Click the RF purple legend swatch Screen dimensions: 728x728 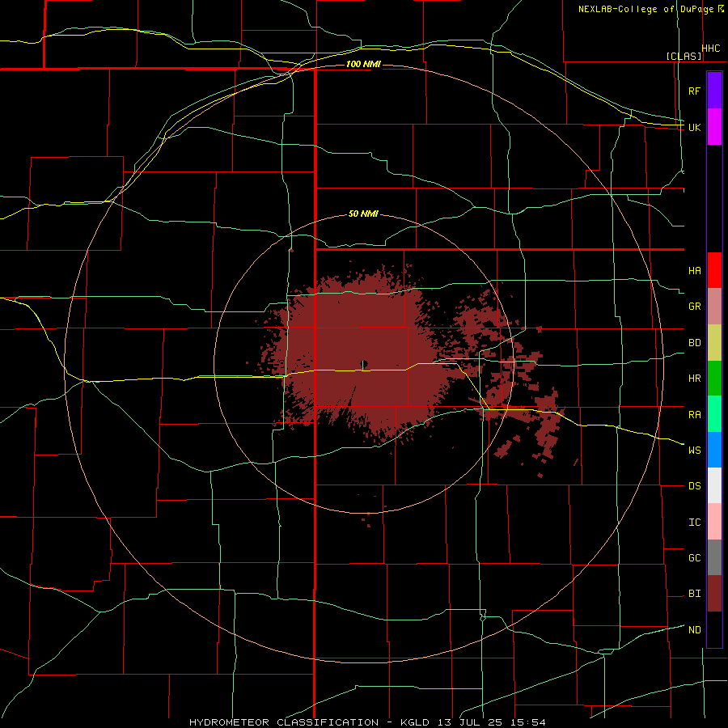coord(714,91)
